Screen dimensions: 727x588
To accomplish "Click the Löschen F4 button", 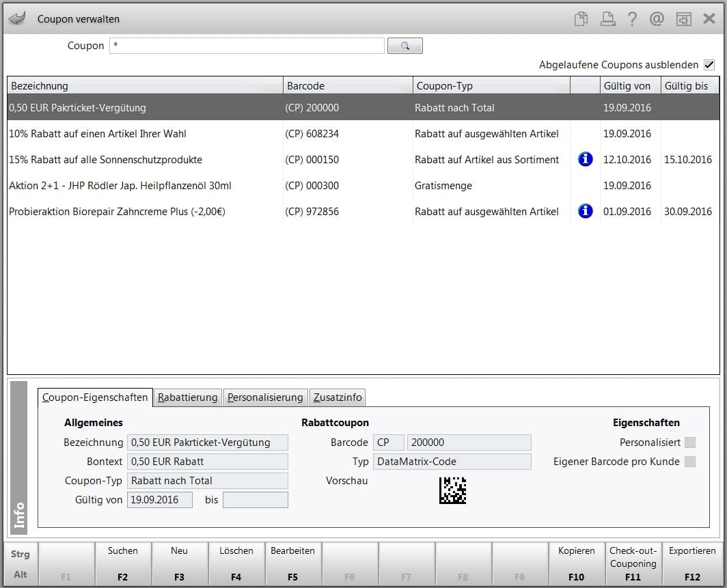I will point(236,563).
